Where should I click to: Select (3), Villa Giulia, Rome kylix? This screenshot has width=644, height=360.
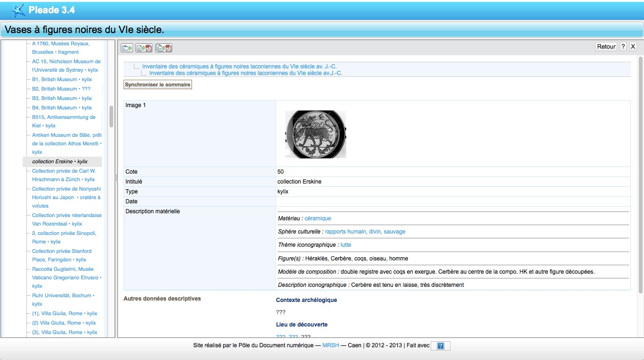[x=65, y=332]
